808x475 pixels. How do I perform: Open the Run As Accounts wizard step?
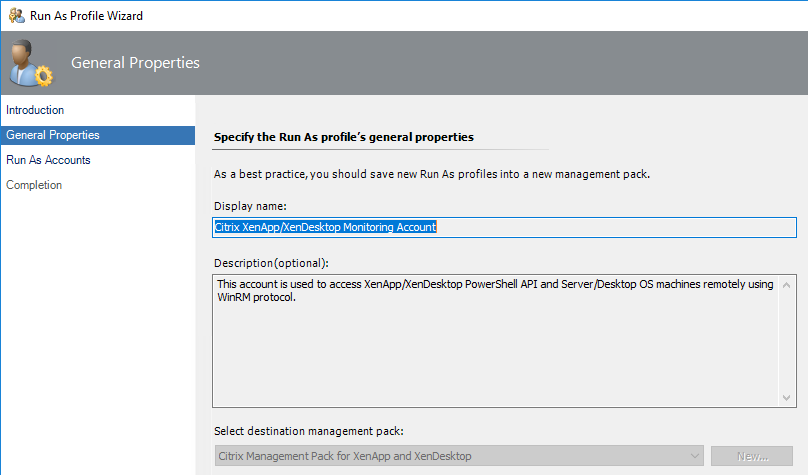pyautogui.click(x=48, y=160)
